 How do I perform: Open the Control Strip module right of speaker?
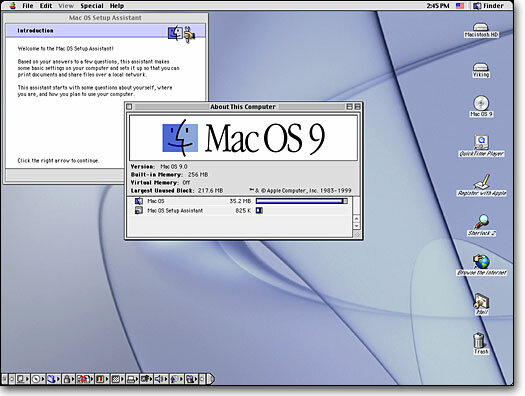pos(177,379)
